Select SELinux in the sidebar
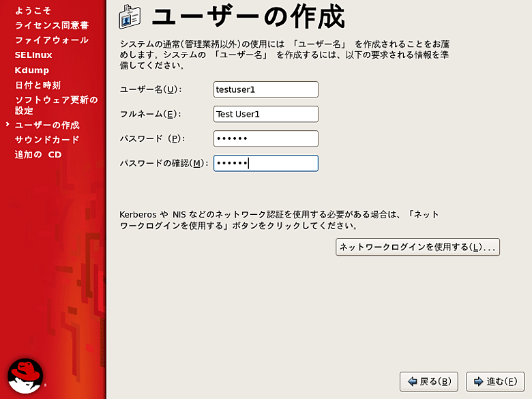This screenshot has height=399, width=532. (x=33, y=55)
